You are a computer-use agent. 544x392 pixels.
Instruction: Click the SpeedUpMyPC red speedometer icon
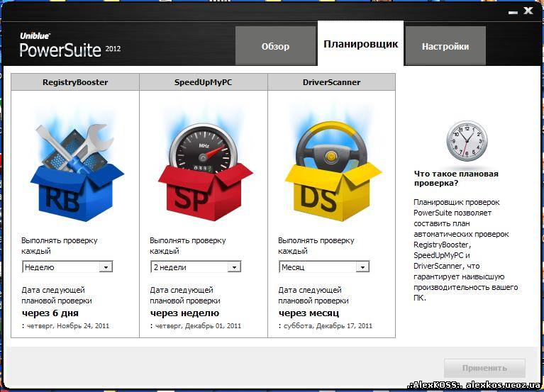coord(206,172)
